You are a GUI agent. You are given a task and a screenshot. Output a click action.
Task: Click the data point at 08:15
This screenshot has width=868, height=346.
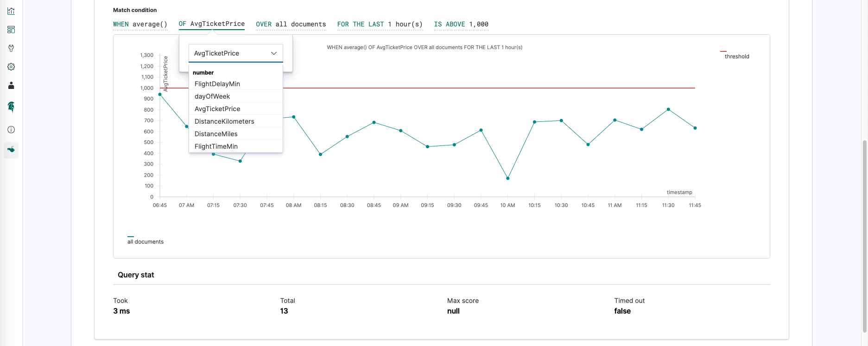point(321,154)
